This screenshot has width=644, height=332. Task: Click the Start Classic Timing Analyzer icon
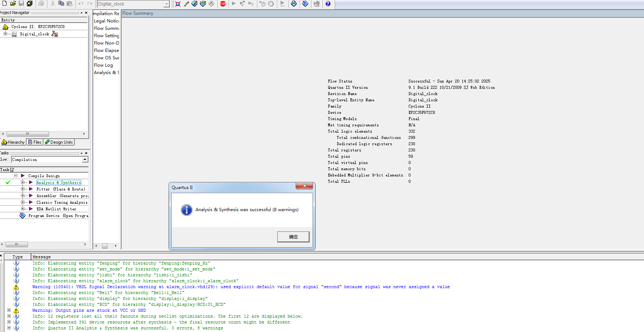click(263, 4)
